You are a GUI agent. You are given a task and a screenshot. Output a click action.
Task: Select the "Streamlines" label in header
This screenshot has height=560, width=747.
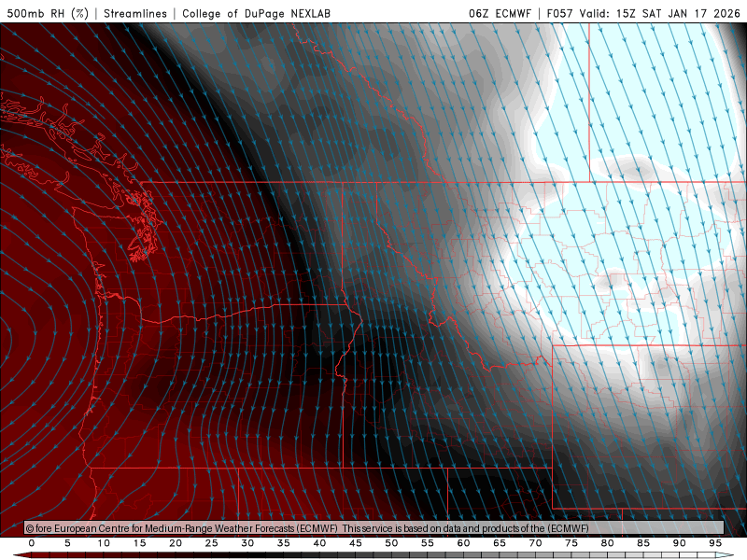(x=135, y=13)
